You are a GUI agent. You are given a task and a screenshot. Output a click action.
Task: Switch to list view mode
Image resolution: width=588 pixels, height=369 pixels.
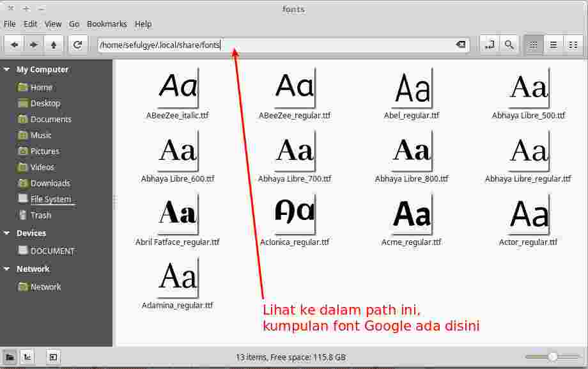pyautogui.click(x=553, y=45)
